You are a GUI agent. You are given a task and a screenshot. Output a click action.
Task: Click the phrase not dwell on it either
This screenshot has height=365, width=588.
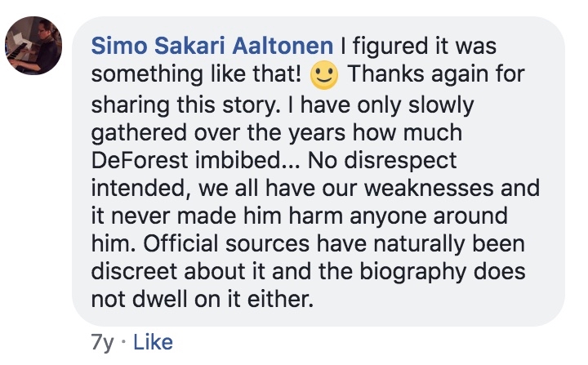pos(201,299)
